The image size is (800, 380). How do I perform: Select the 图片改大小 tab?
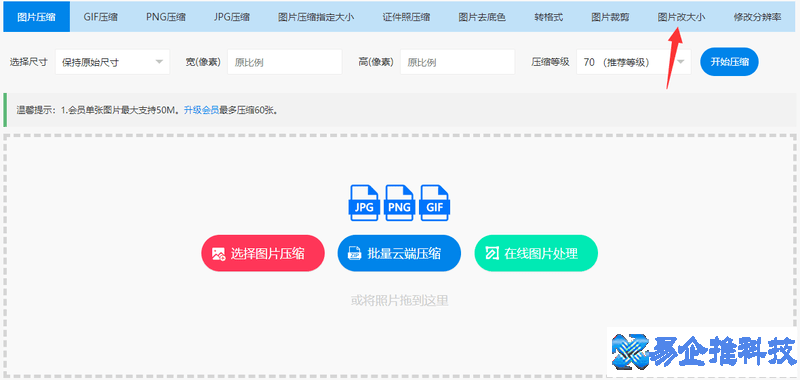(x=681, y=17)
